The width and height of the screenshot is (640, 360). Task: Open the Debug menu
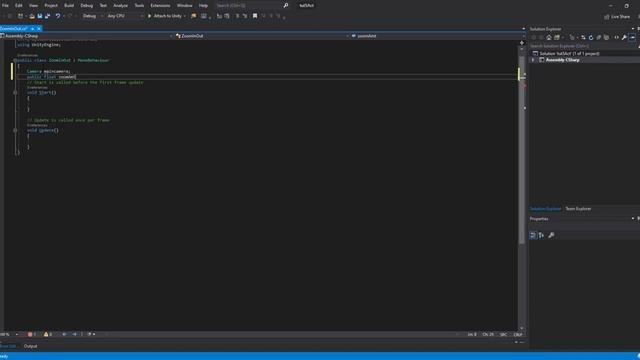[x=87, y=6]
